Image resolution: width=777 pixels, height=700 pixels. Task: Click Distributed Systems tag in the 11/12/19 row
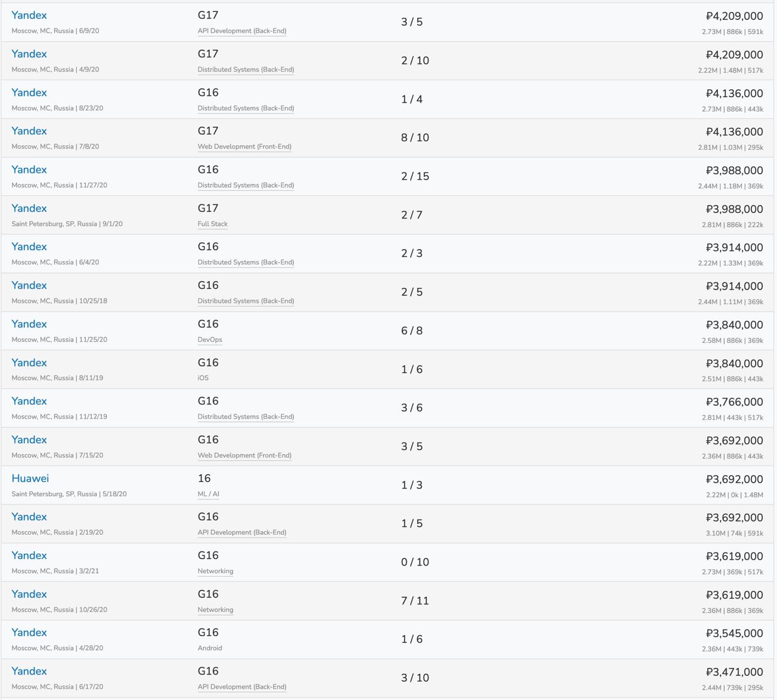click(246, 417)
